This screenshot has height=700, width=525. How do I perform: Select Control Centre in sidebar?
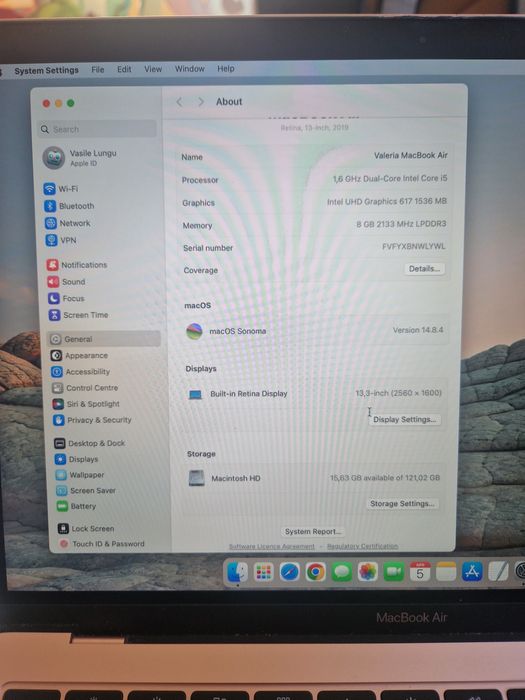[85, 388]
